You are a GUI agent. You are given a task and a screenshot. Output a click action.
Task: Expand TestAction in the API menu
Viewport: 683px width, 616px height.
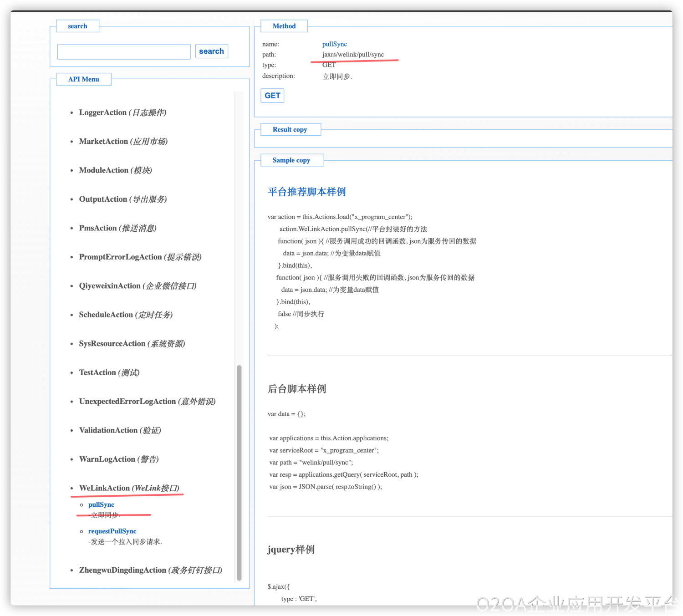(109, 372)
